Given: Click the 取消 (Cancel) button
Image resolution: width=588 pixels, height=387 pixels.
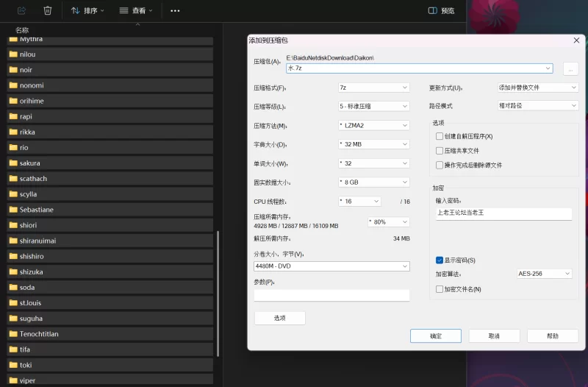Looking at the screenshot, I should point(494,335).
